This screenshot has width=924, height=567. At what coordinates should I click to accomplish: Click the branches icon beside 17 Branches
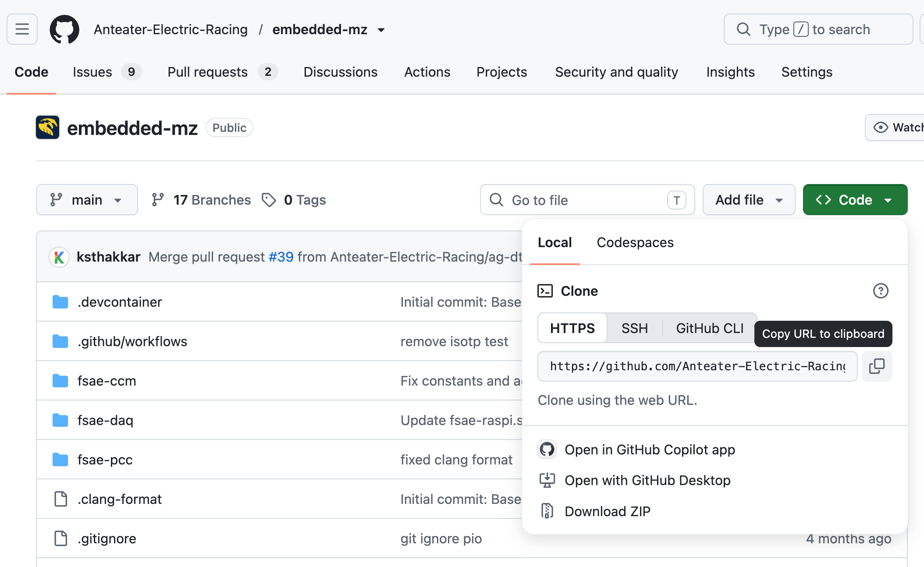(x=158, y=200)
